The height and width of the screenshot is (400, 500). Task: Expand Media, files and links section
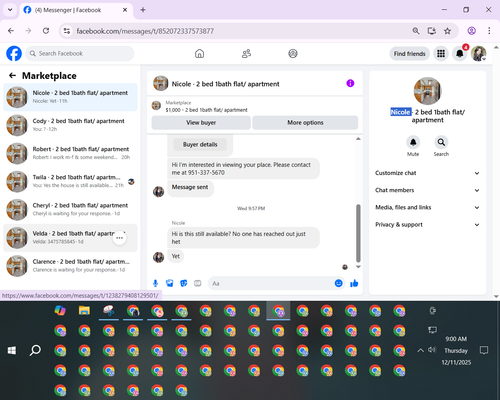(x=427, y=207)
